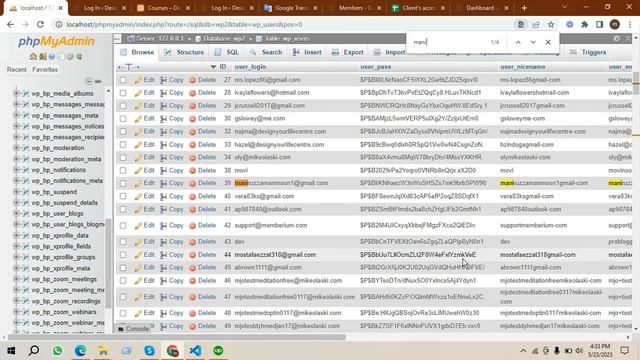Open Visual Studio Code from the taskbar
The height and width of the screenshot is (360, 640).
196,351
